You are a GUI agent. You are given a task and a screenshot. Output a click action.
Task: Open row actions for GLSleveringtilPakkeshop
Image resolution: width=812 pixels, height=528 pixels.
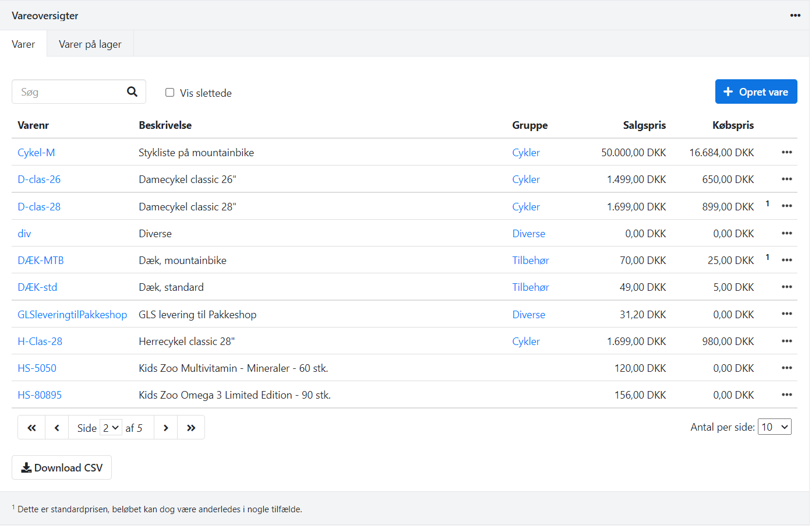pyautogui.click(x=787, y=314)
